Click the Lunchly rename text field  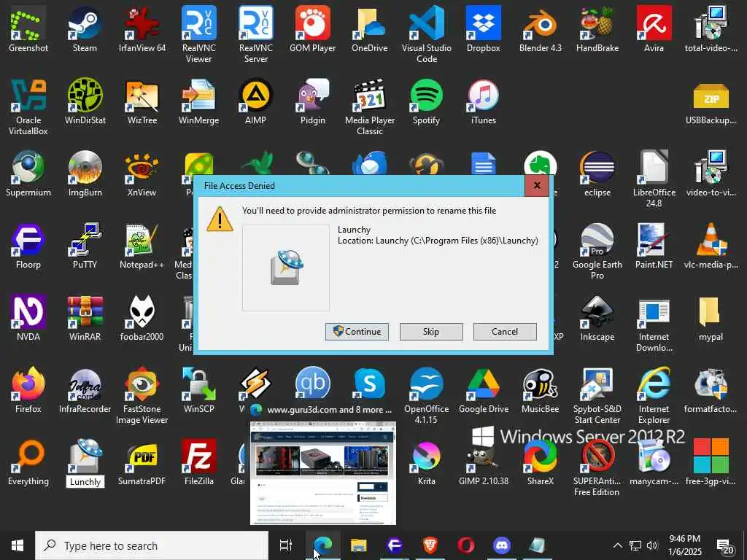[85, 481]
